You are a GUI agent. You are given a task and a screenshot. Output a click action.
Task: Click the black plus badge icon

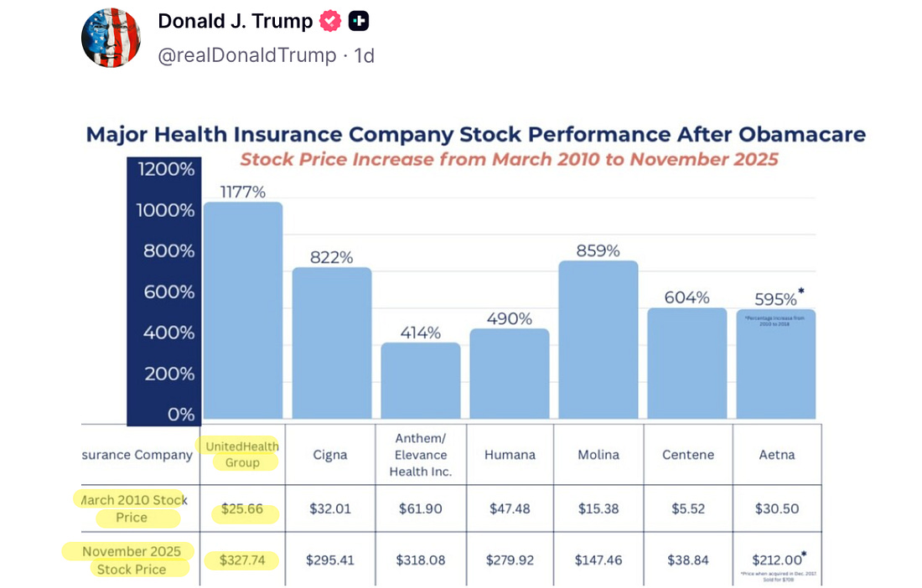(x=359, y=22)
